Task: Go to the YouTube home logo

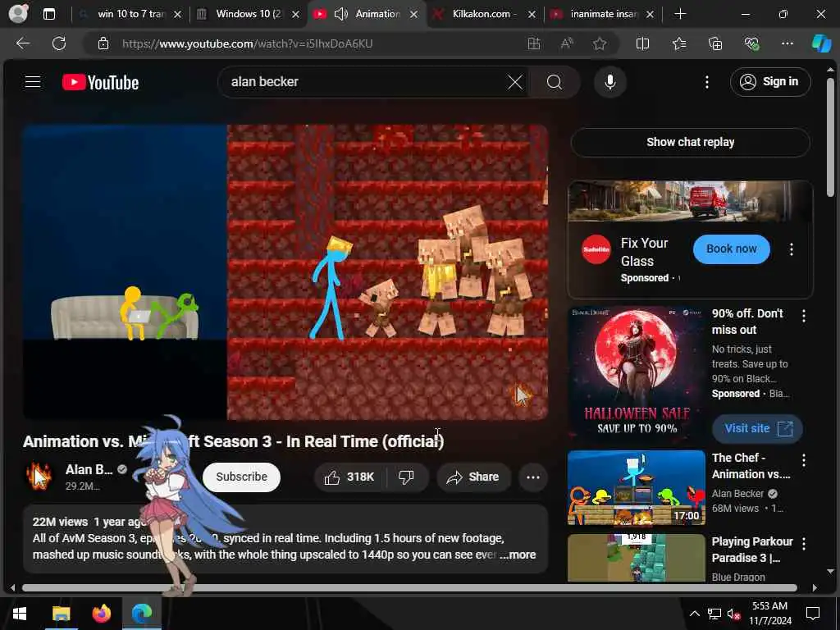Action: point(101,83)
